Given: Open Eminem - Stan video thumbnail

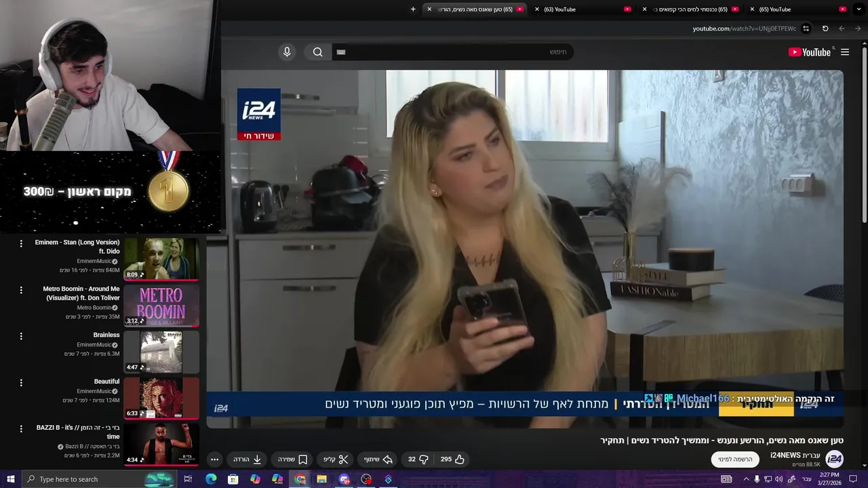Looking at the screenshot, I should tap(161, 258).
